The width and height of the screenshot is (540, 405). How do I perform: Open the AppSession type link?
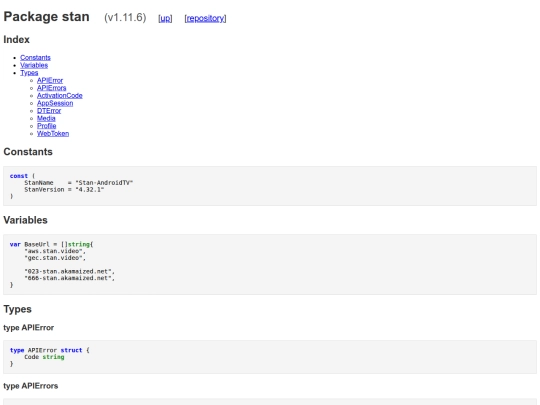[55, 103]
